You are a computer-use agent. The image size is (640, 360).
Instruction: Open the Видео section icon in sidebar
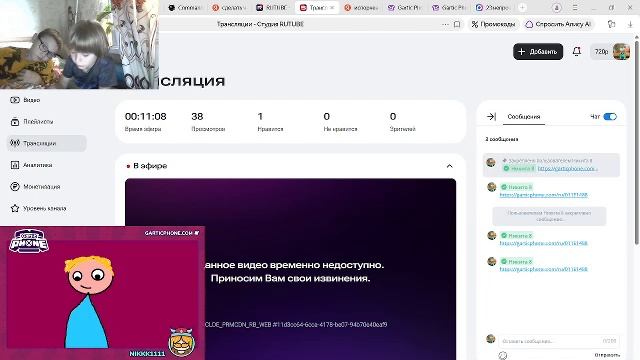pos(15,100)
